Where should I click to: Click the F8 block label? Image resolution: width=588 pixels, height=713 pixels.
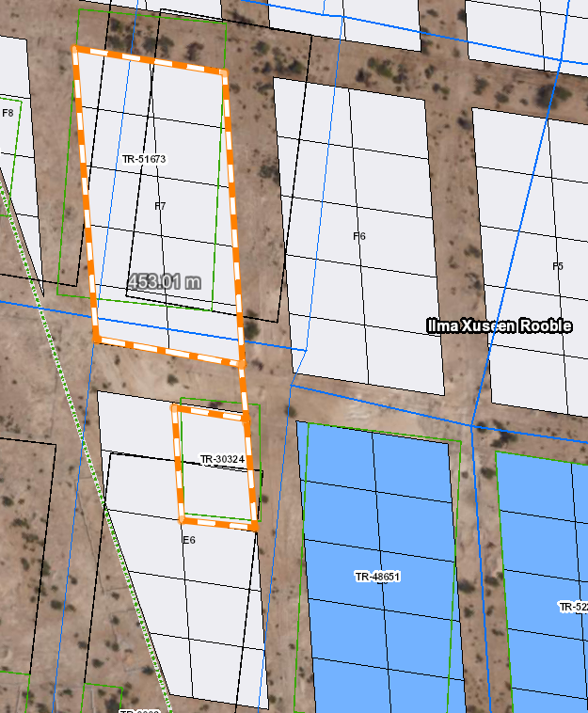(x=8, y=113)
